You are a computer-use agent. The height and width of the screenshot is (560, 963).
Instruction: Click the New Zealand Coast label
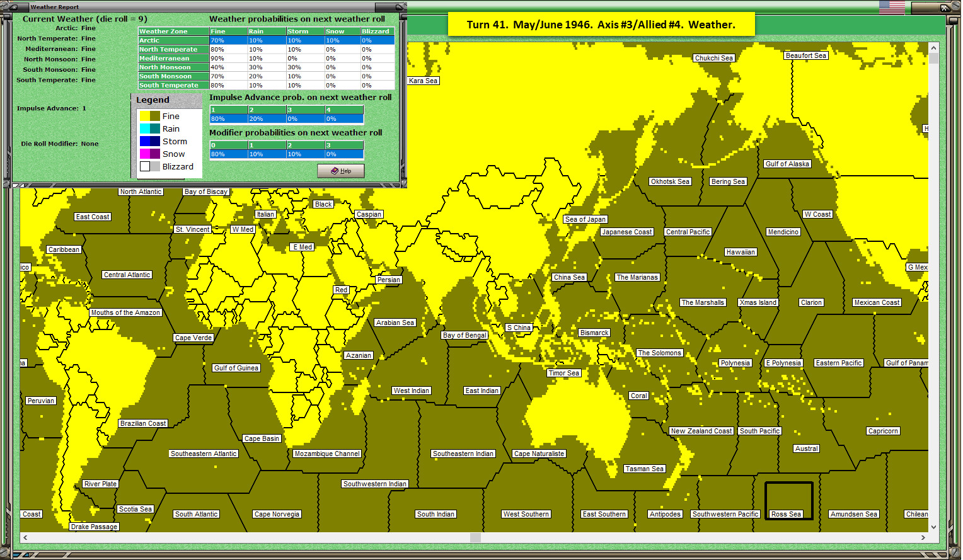pos(701,431)
